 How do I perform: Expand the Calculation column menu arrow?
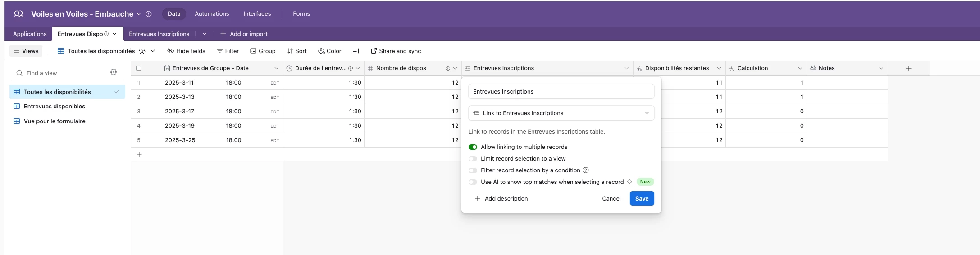(800, 68)
